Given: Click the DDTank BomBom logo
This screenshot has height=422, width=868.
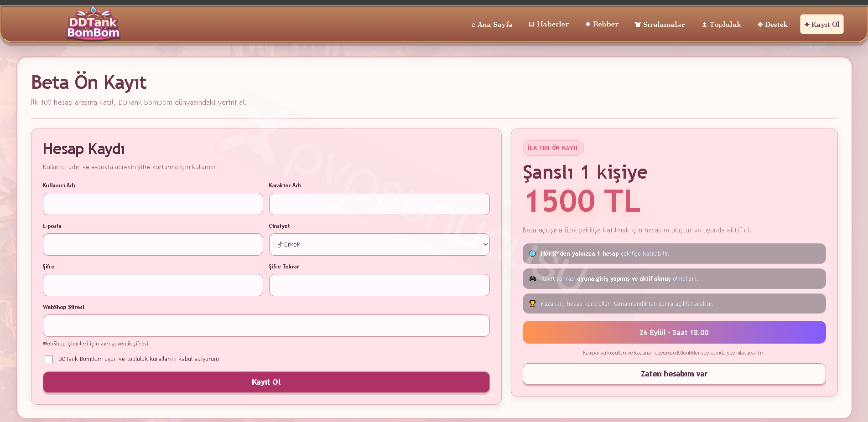Looking at the screenshot, I should [94, 23].
